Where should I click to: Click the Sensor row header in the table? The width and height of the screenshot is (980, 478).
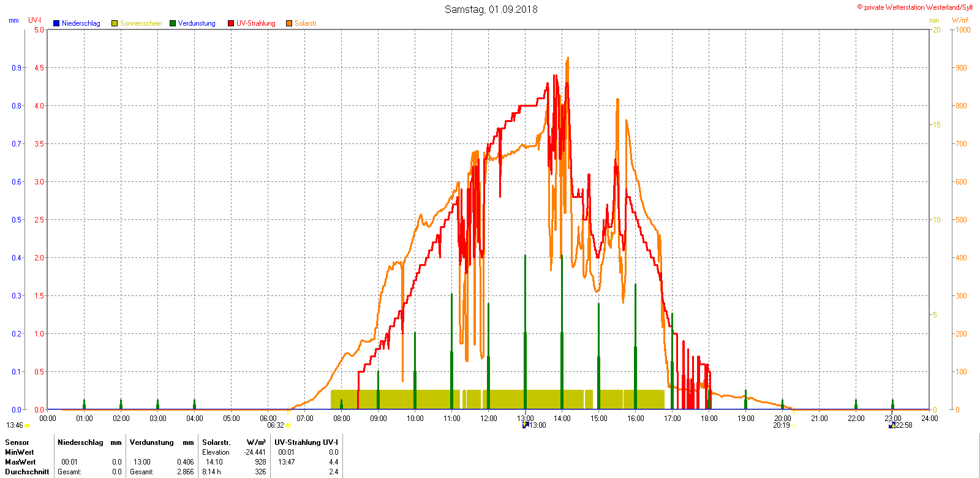17,442
